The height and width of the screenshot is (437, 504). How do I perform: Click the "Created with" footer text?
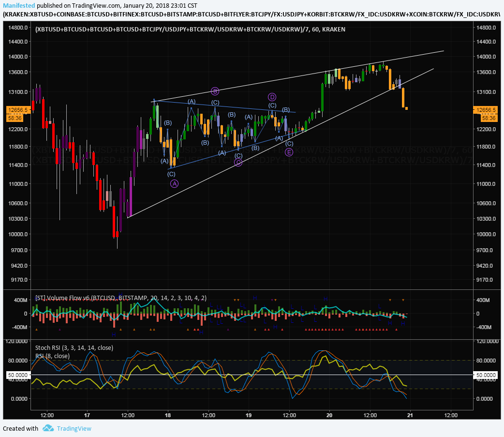(21, 428)
